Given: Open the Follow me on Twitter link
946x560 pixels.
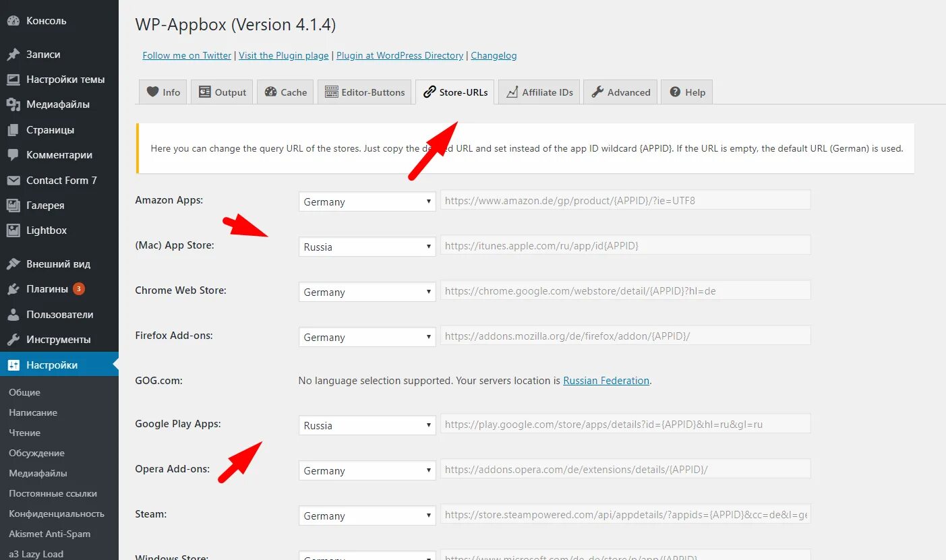Looking at the screenshot, I should tap(187, 55).
